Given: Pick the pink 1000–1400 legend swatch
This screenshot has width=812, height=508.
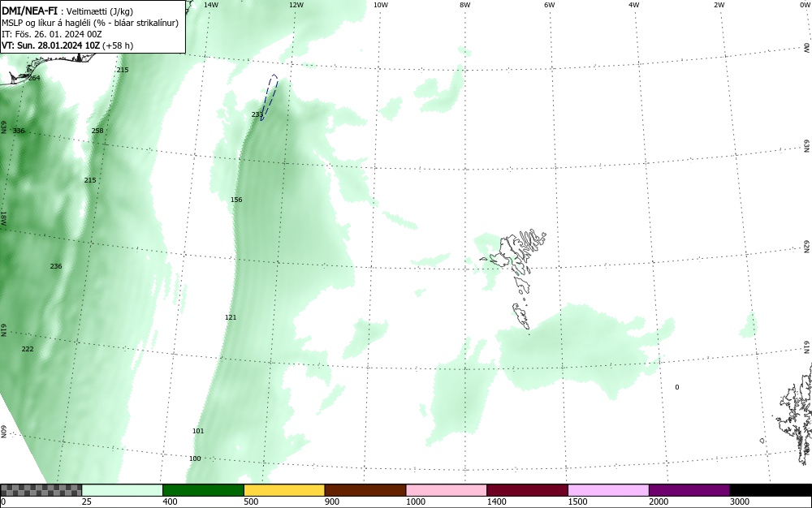Looking at the screenshot, I should point(447,490).
